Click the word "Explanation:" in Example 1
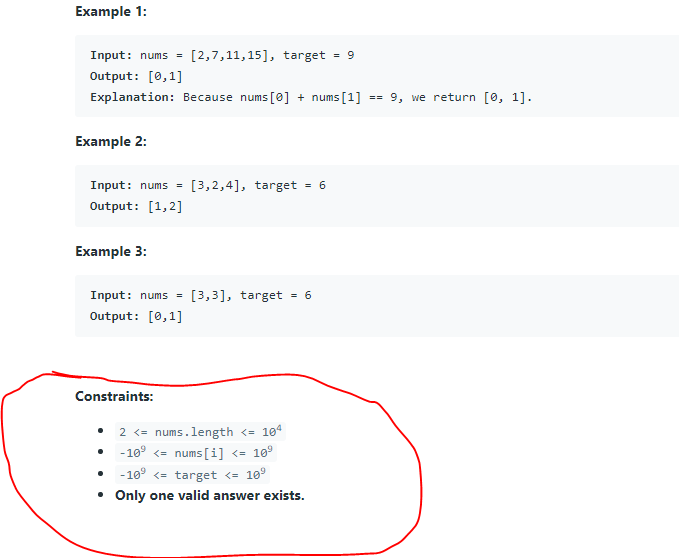 click(133, 97)
